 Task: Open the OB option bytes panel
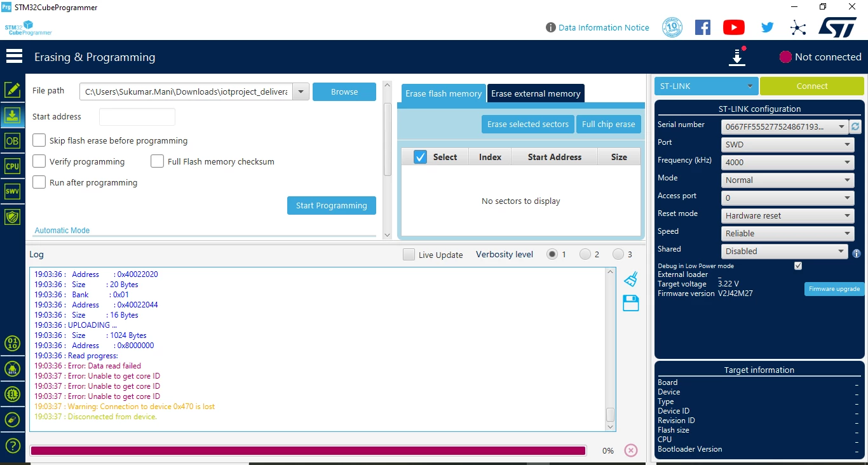[12, 141]
